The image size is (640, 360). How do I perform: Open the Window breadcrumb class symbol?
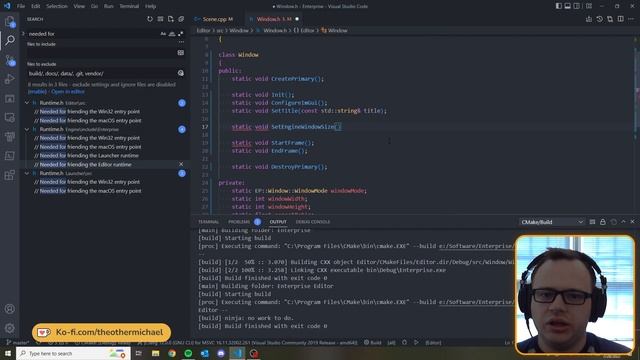coord(334,31)
